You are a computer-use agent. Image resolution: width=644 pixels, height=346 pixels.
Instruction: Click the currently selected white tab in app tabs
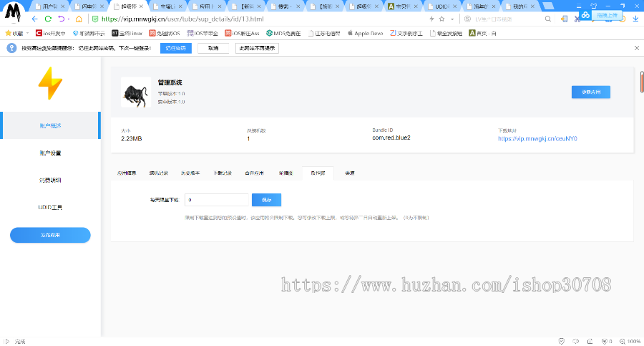point(318,173)
